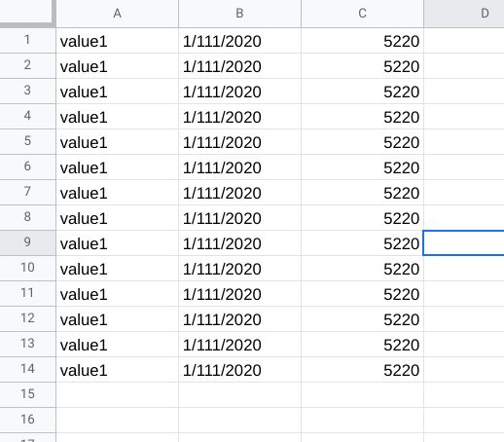Select column D header
The width and height of the screenshot is (504, 442).
pos(464,14)
